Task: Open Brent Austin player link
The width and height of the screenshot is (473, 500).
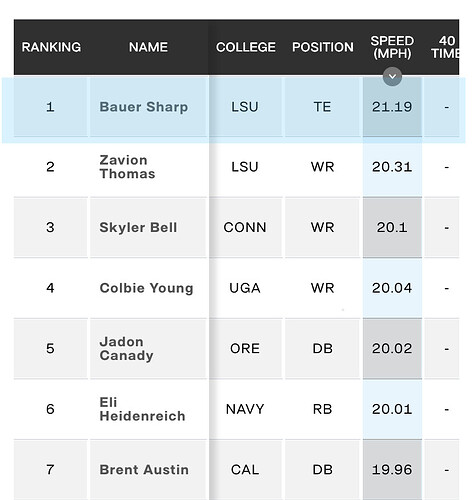Action: 144,470
